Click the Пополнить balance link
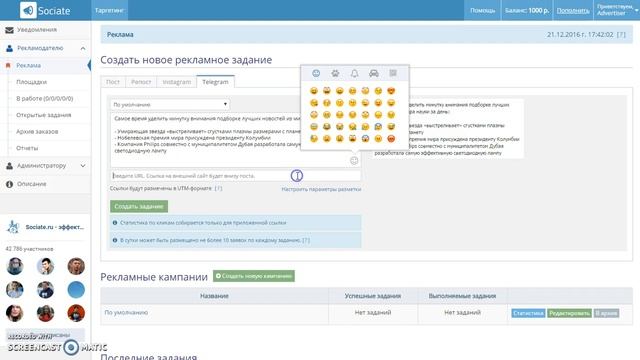The image size is (640, 360). (x=573, y=11)
